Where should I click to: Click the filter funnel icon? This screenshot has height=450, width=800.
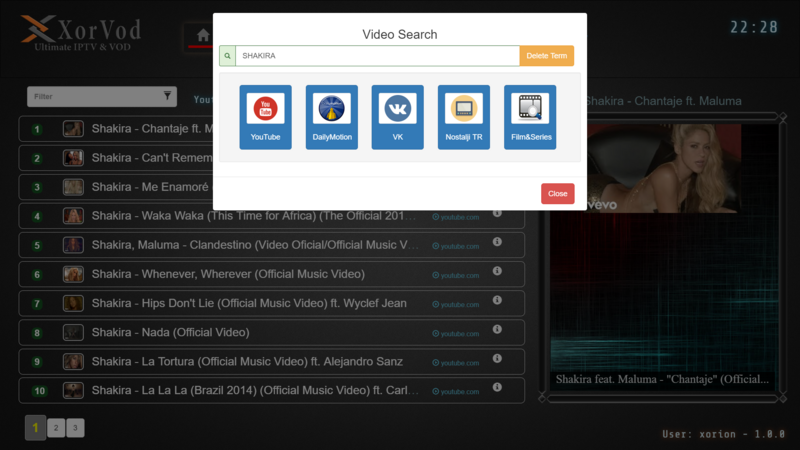tap(167, 96)
